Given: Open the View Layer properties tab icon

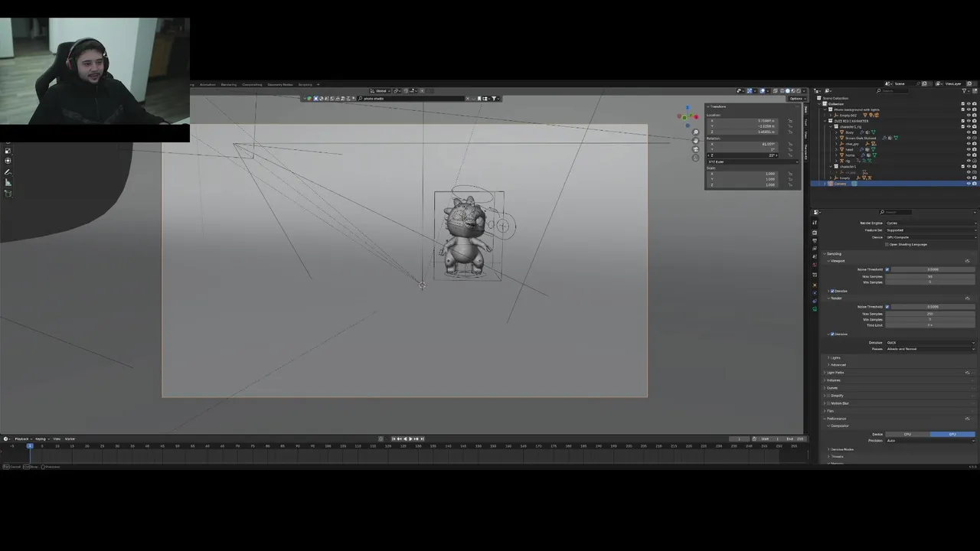Looking at the screenshot, I should [x=815, y=249].
